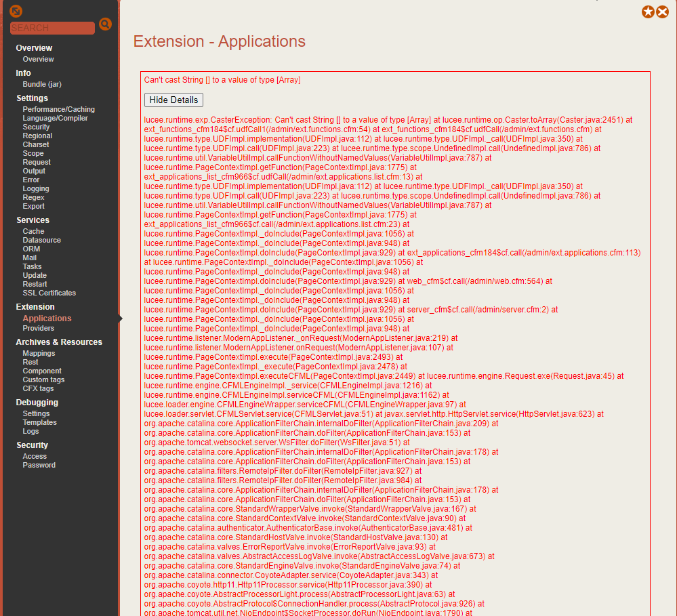Screen dimensions: 677x616
Task: Open Language/Compiler settings
Action: (x=56, y=119)
